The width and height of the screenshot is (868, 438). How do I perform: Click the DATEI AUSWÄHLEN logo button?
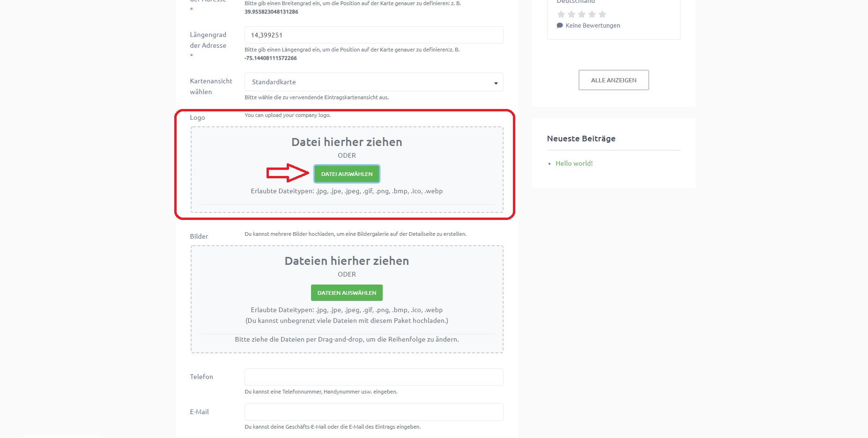tap(347, 174)
